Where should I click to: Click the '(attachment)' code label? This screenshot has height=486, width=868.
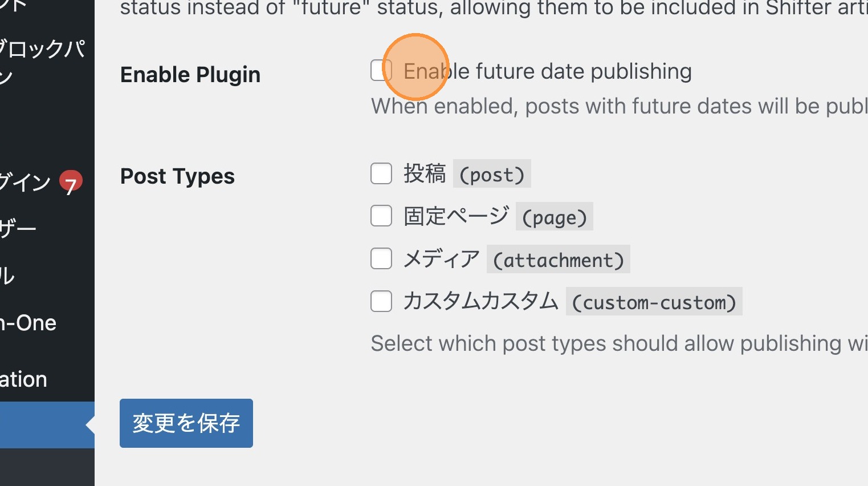[x=558, y=260]
